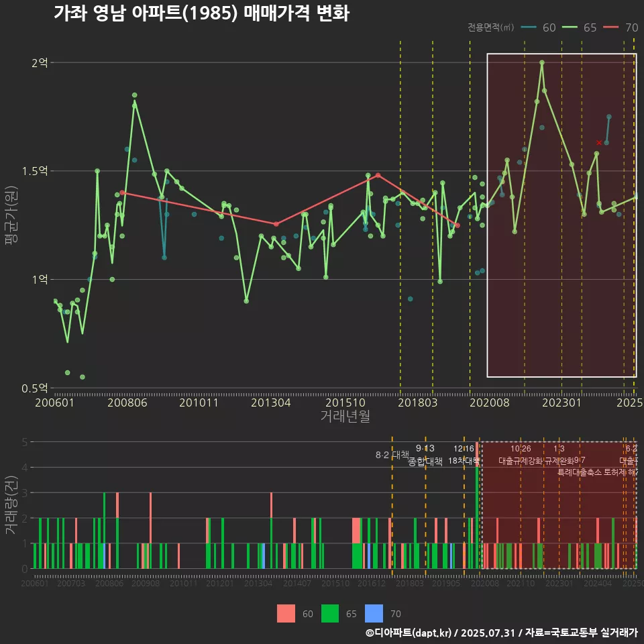
Task: Click the '거래량(건)' volume axis title
Action: point(11,505)
